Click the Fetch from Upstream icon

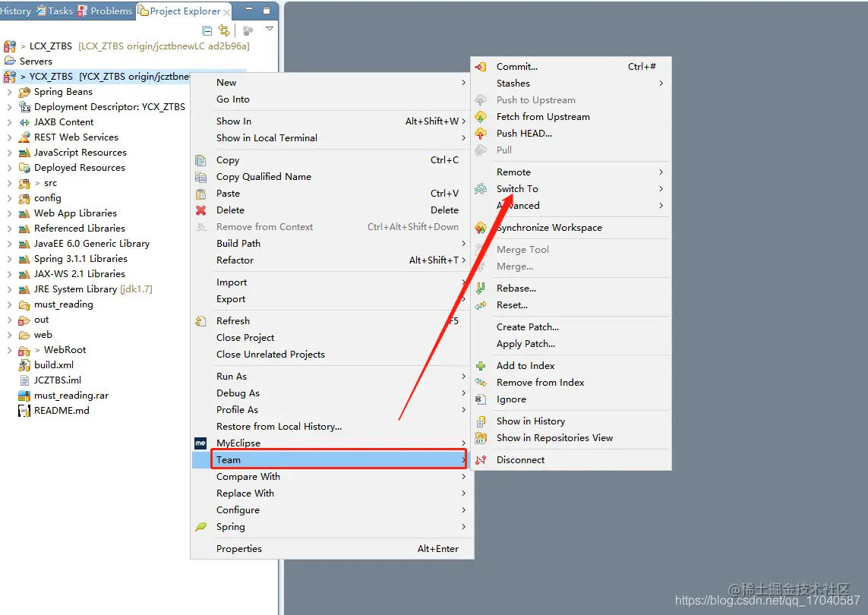481,117
